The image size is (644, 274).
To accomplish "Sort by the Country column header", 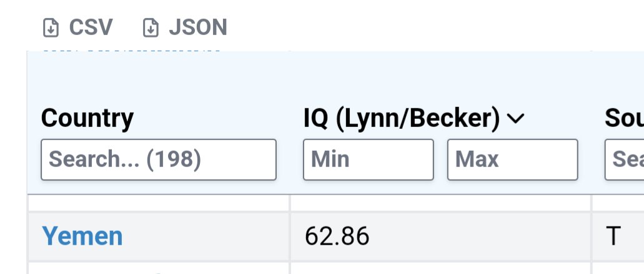I will (x=87, y=118).
